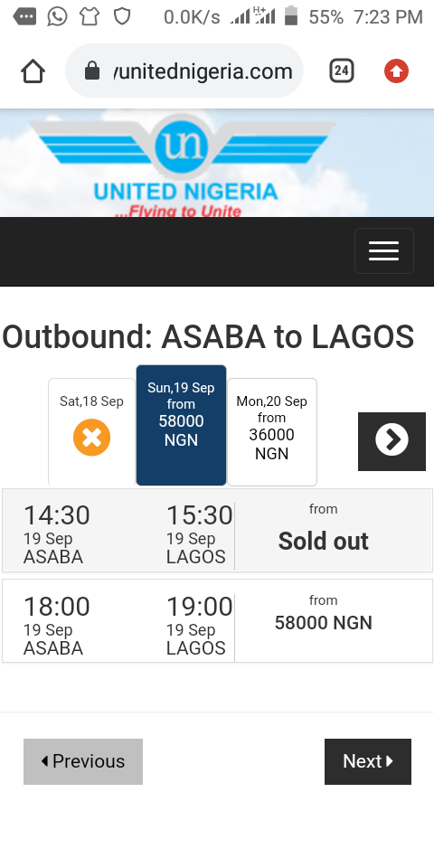
Task: Select the Mon,20 Sep 36000 NGN tab
Action: [272, 432]
